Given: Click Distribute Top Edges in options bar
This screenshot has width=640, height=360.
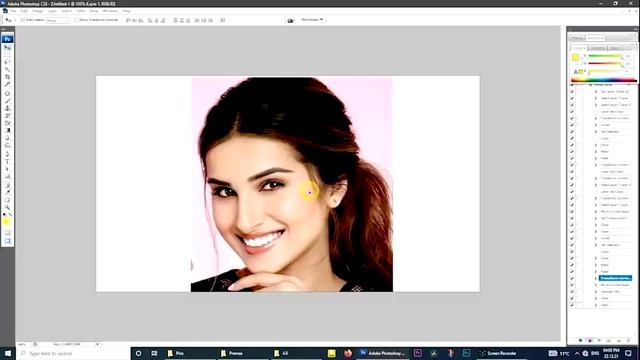Looking at the screenshot, I should click(176, 20).
